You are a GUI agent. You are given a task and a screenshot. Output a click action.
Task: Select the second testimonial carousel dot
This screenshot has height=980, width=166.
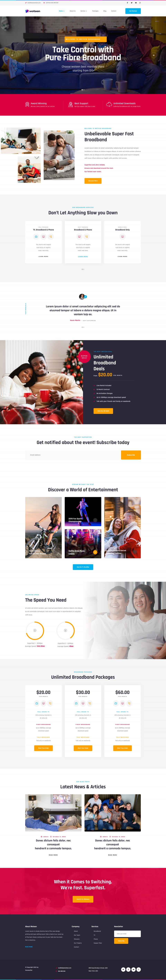tap(84, 327)
